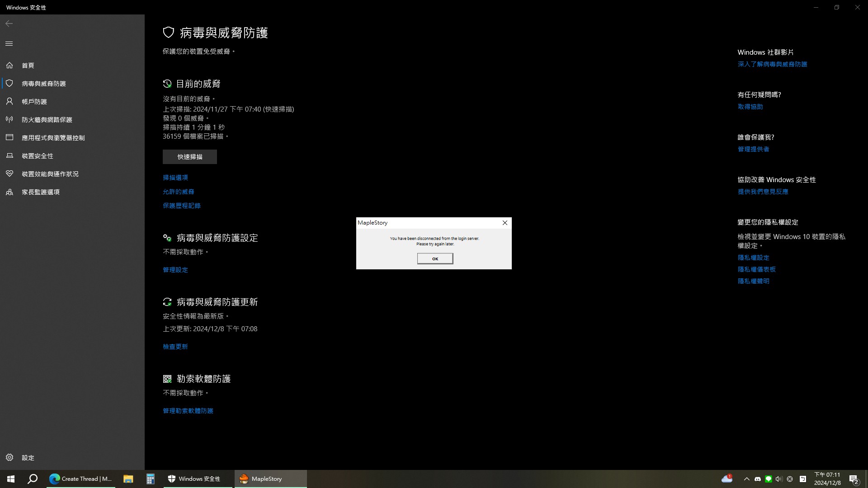The image size is (868, 488).
Task: Go back using the back arrow
Action: (9, 23)
